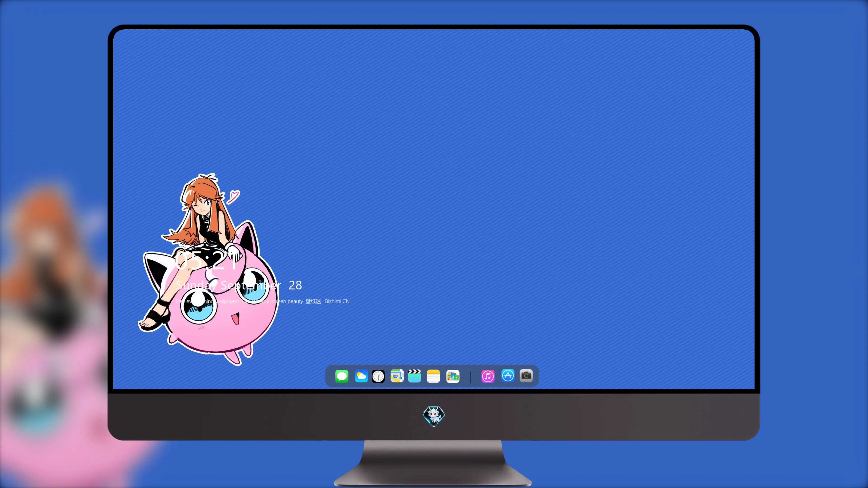Viewport: 868px width, 488px height.
Task: Launch the App Store from the dock
Action: [x=508, y=375]
